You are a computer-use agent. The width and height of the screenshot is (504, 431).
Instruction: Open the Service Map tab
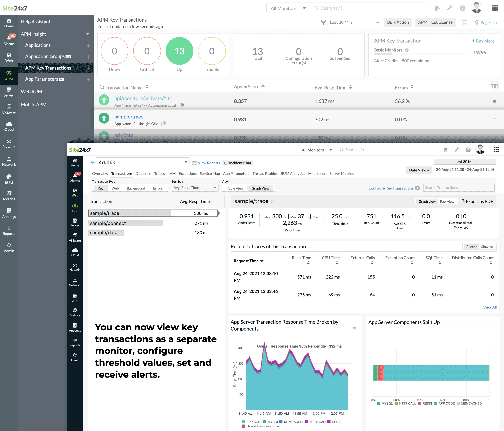(210, 173)
